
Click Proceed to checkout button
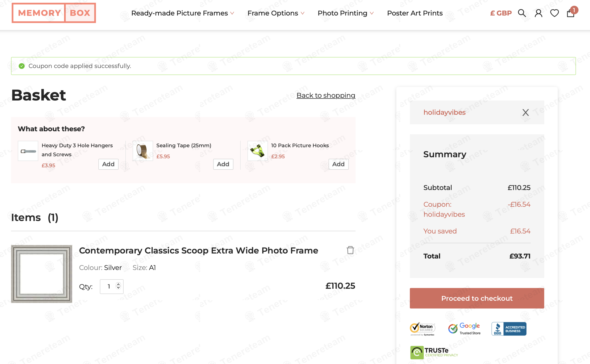point(477,298)
